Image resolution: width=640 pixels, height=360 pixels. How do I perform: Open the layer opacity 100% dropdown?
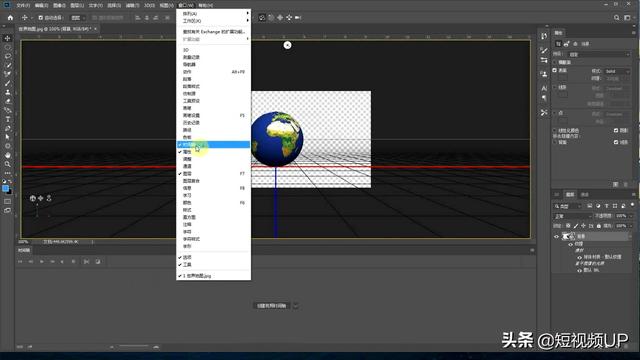click(631, 216)
